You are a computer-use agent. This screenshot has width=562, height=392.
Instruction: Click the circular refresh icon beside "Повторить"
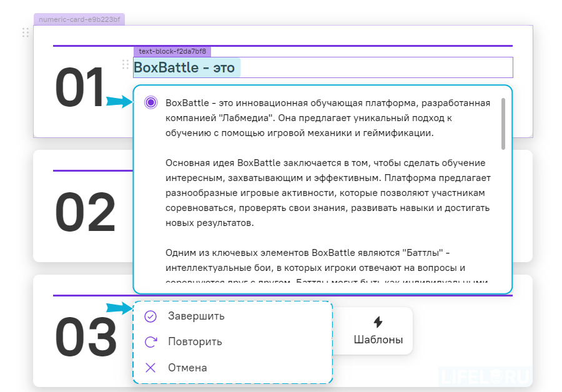click(x=150, y=342)
